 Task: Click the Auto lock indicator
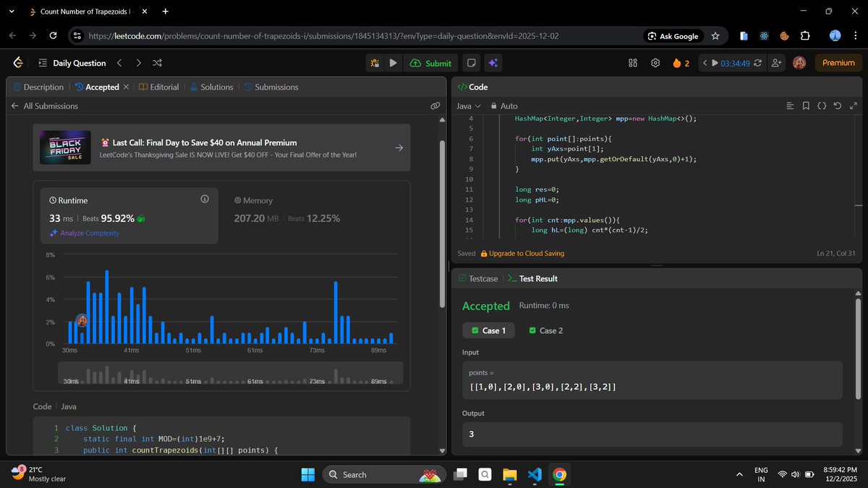tap(504, 106)
